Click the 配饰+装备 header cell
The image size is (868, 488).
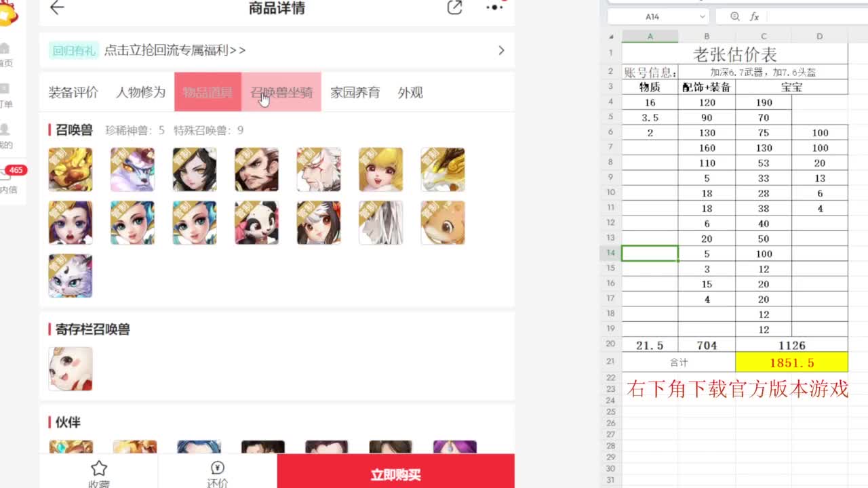pyautogui.click(x=707, y=87)
